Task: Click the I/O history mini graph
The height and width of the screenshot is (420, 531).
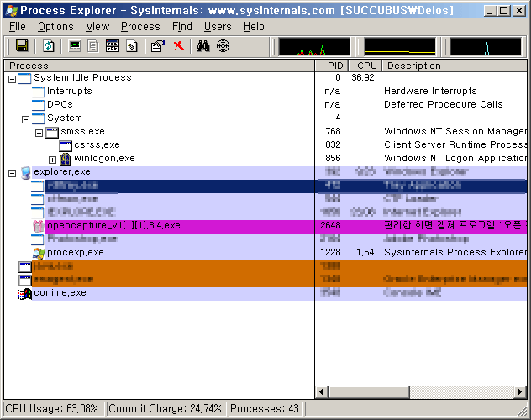Action: [486, 46]
